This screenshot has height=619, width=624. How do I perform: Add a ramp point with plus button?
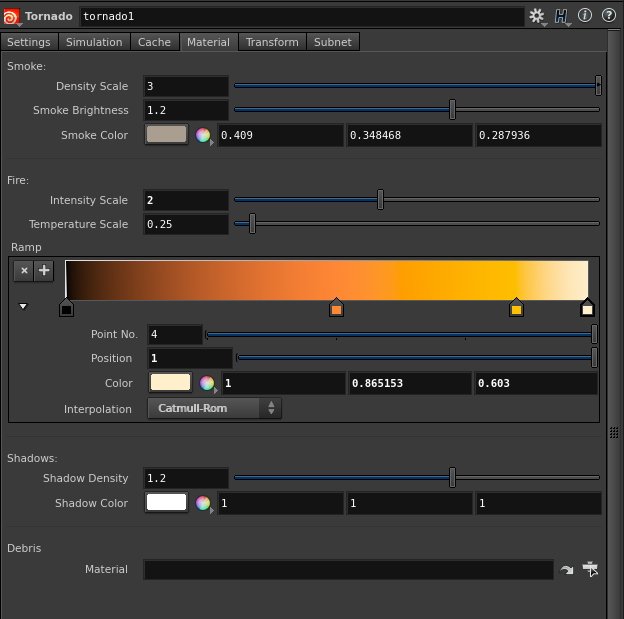(x=44, y=271)
